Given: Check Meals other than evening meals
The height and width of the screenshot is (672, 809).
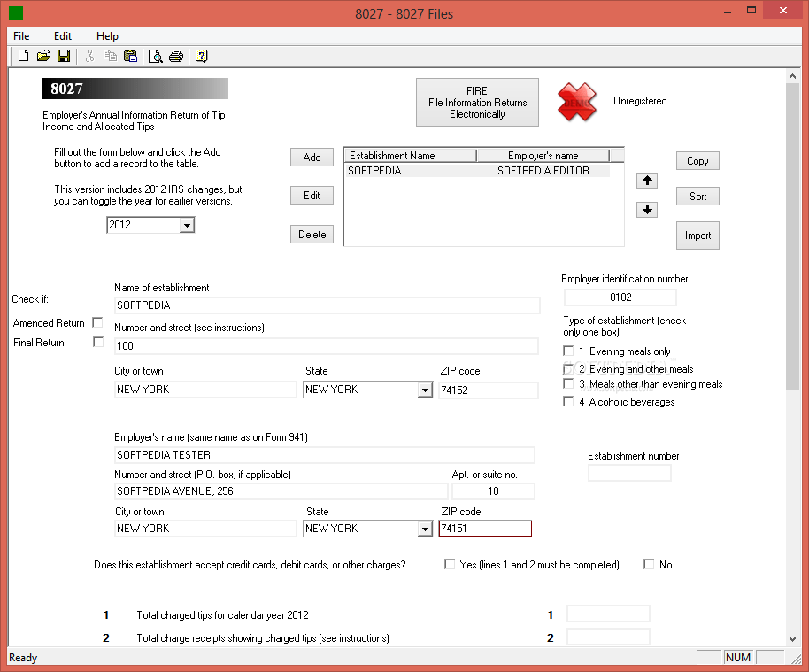Looking at the screenshot, I should point(568,383).
